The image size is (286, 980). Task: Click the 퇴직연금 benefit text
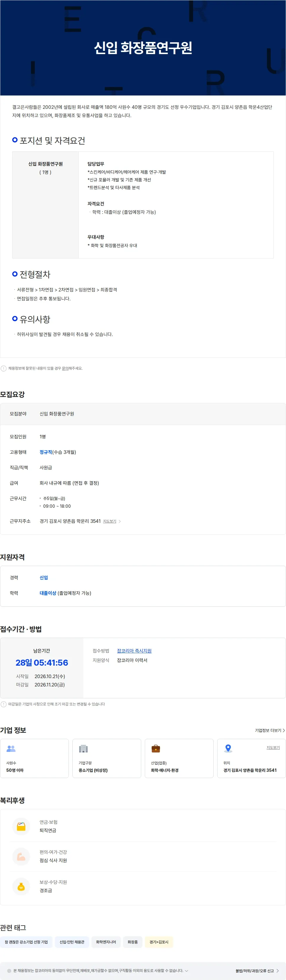pyautogui.click(x=48, y=830)
